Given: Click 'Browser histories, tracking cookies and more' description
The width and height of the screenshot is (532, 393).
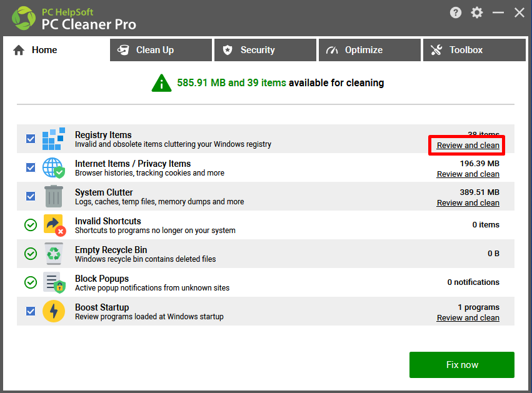Looking at the screenshot, I should (x=149, y=173).
